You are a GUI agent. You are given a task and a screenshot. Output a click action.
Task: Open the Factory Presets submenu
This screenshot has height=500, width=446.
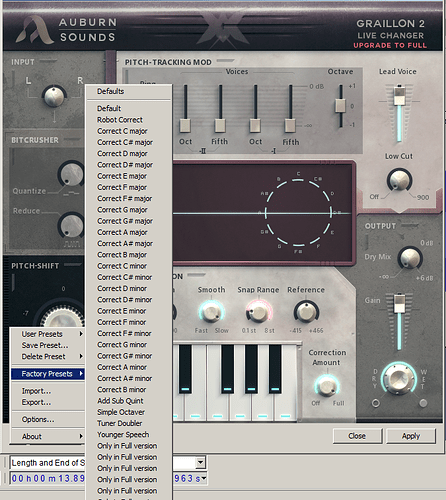tap(48, 374)
